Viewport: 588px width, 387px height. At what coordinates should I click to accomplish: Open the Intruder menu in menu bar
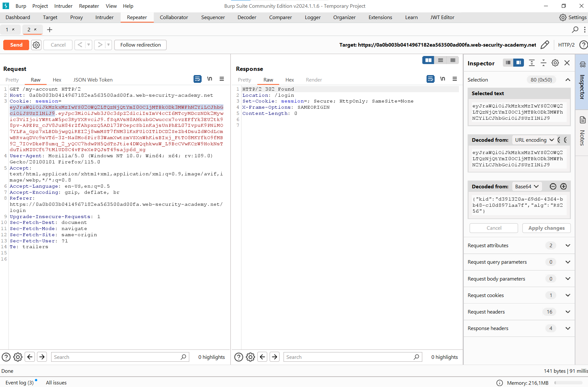[63, 6]
